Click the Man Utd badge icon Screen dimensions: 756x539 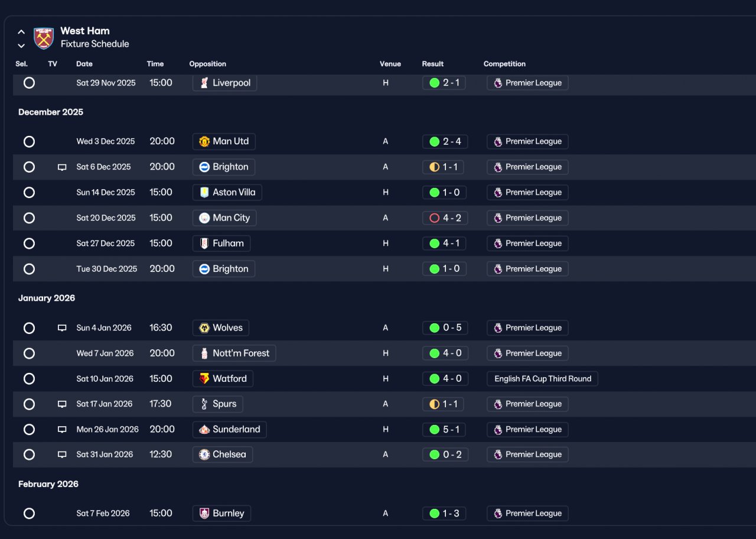coord(204,142)
